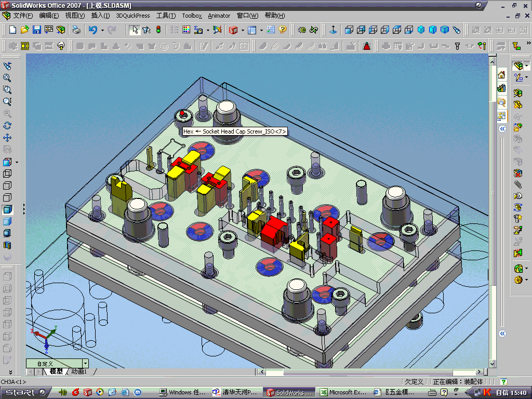Click the red pyramid stack icon in toolbar

[x=367, y=46]
